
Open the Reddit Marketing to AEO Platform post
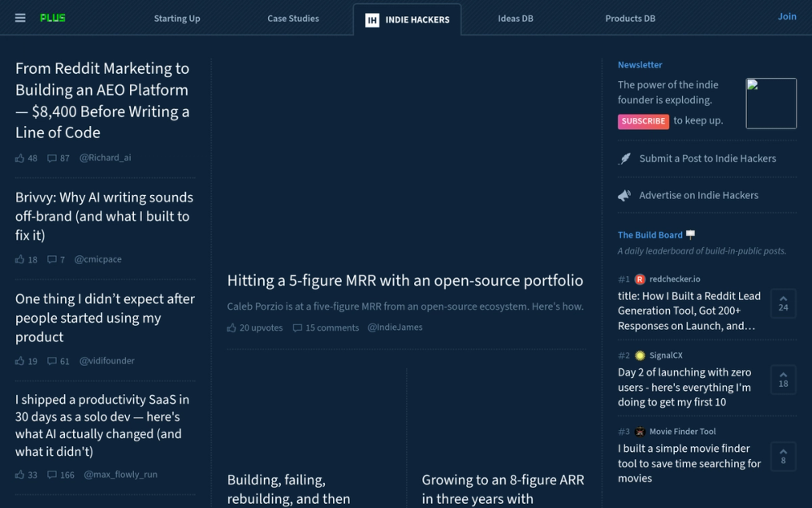click(x=102, y=101)
